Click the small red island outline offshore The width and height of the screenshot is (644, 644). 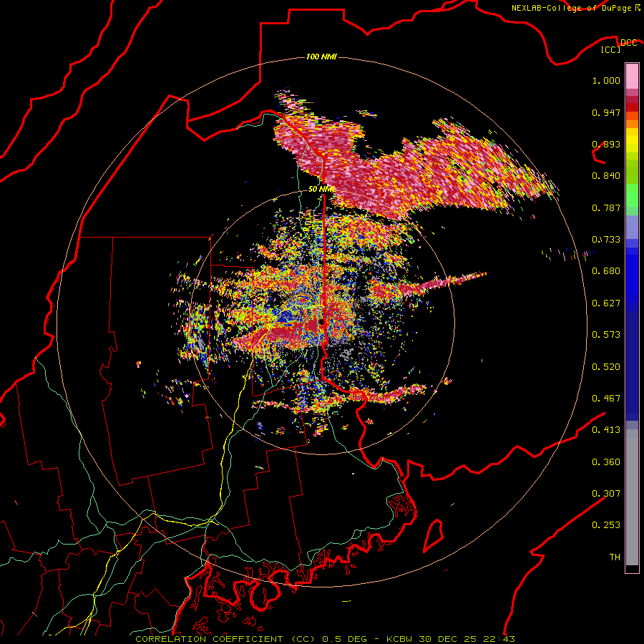pos(434,535)
